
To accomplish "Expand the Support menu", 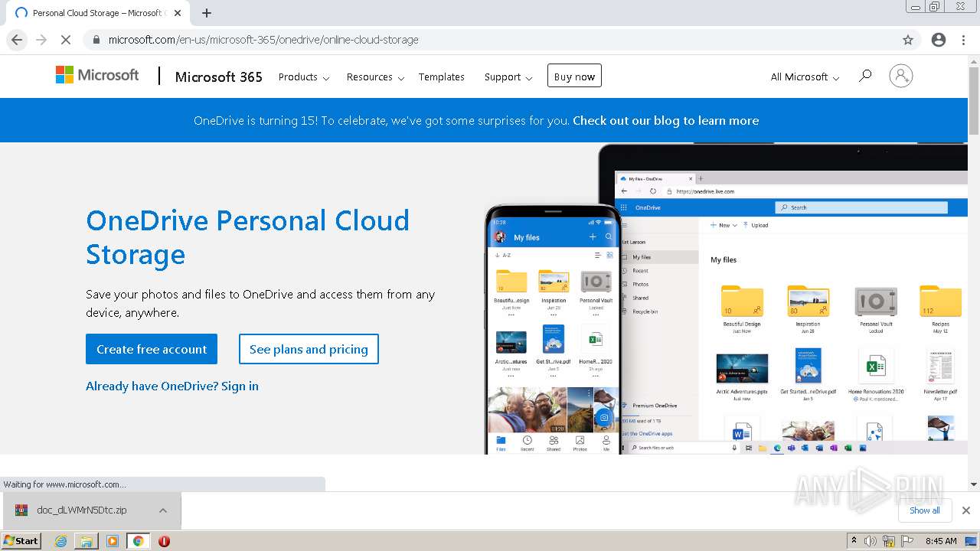I will (508, 77).
